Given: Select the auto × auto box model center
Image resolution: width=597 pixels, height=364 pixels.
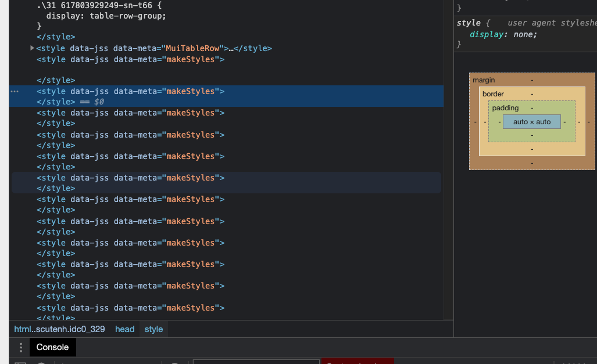Looking at the screenshot, I should click(531, 121).
